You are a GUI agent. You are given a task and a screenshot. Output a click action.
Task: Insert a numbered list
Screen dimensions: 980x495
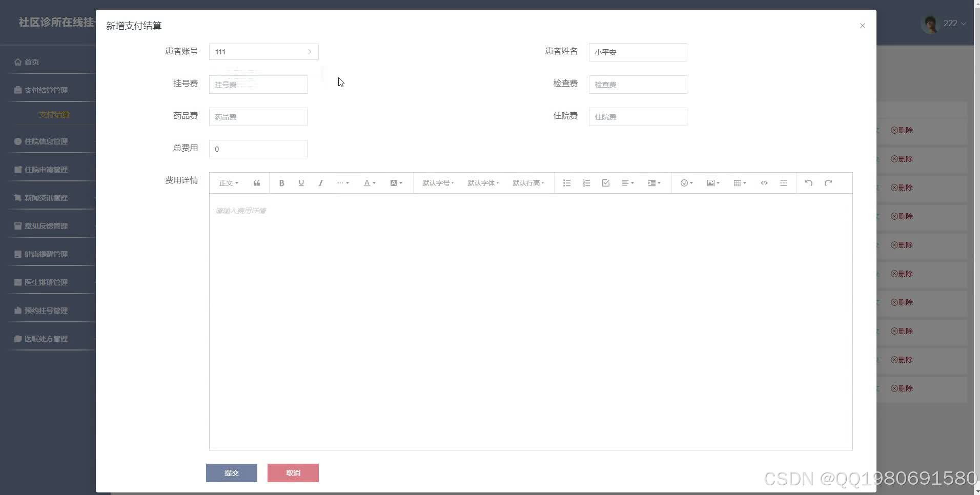[x=586, y=183]
